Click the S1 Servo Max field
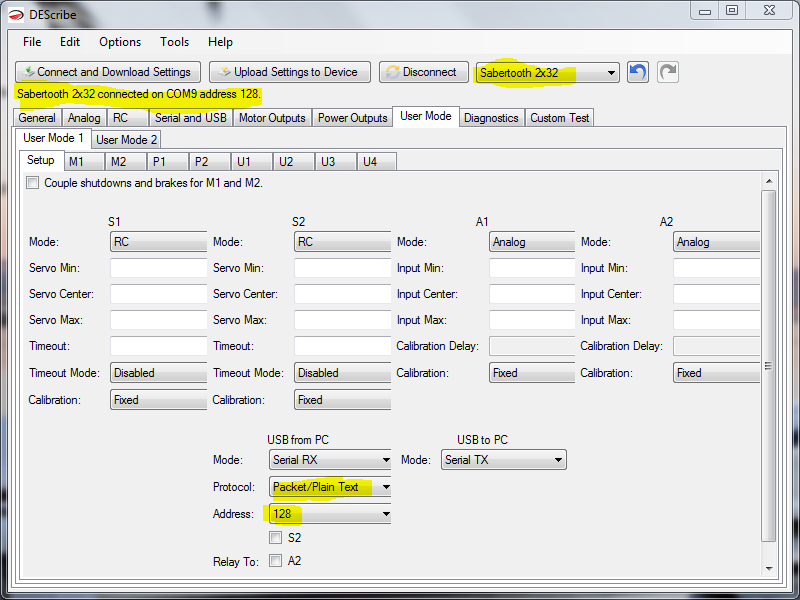800x600 pixels. [x=159, y=320]
